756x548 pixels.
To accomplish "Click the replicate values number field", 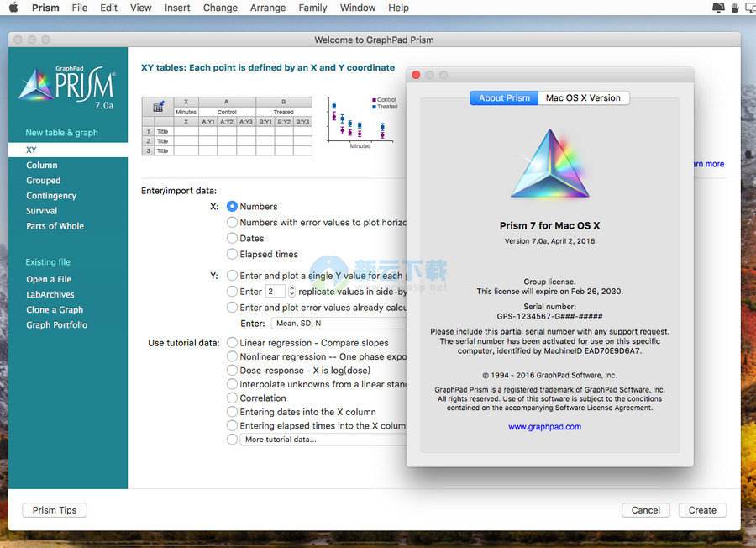I will [276, 292].
